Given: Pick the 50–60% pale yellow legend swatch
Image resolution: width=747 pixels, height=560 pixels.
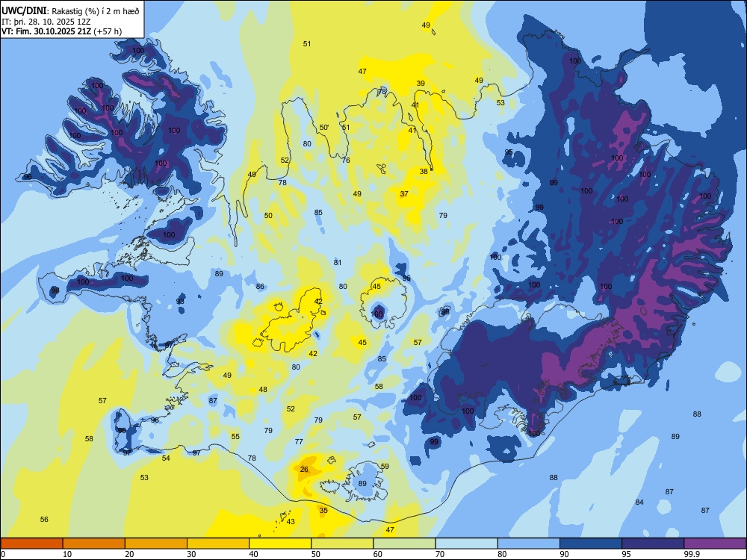Looking at the screenshot, I should [x=342, y=544].
